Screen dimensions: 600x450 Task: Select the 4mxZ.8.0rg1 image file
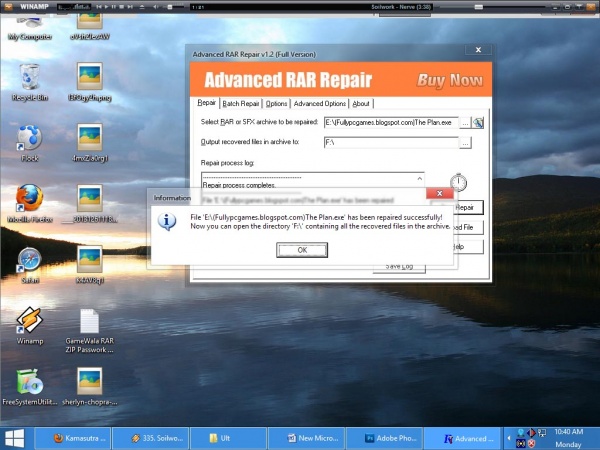(x=90, y=143)
